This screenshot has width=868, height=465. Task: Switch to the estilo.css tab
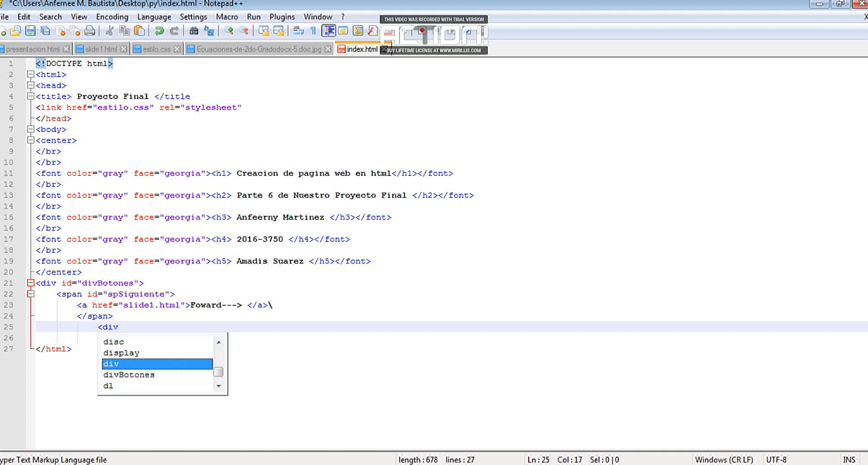point(156,49)
